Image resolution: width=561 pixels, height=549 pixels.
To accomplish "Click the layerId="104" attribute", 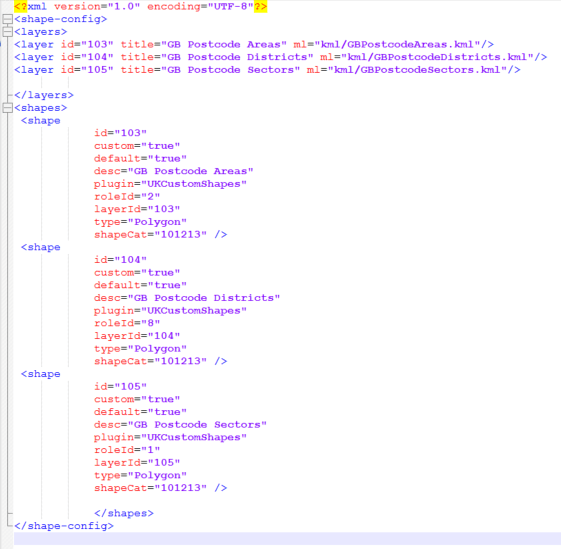I will coord(137,336).
